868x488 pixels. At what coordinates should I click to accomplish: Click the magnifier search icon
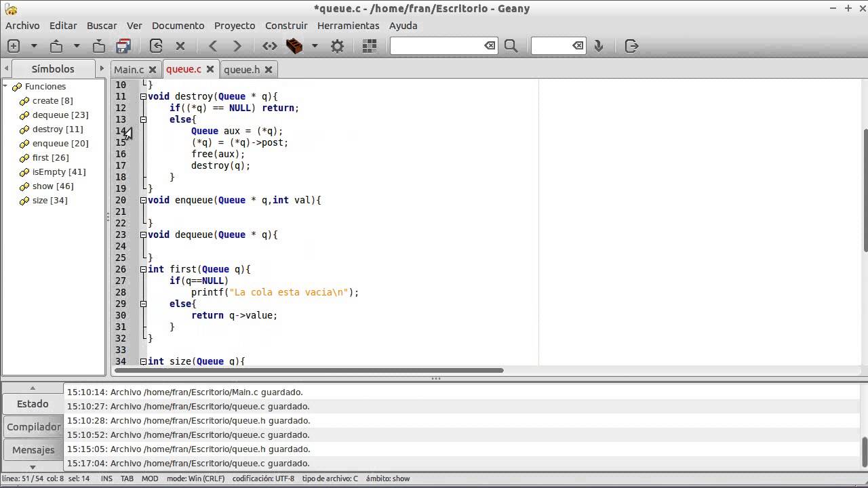pyautogui.click(x=511, y=46)
